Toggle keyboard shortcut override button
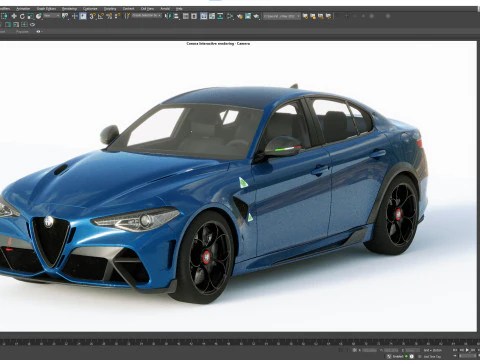The image size is (480, 360). pos(83,16)
